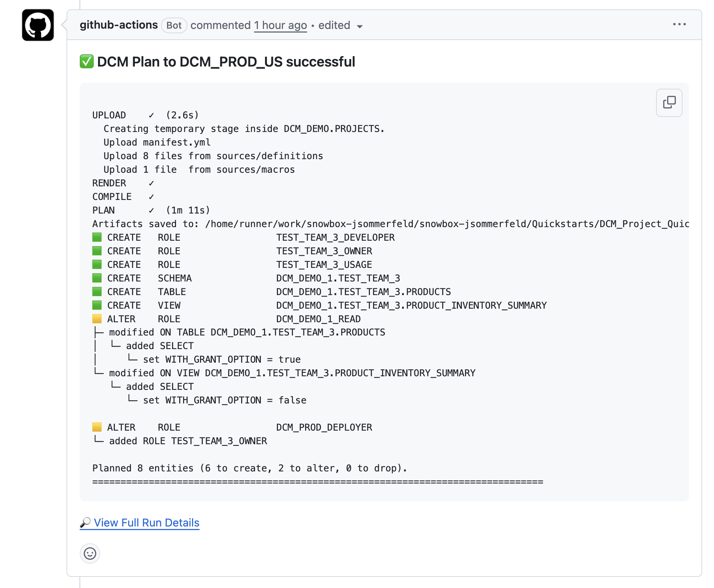Expand the edited history dropdown
This screenshot has width=714, height=588.
pyautogui.click(x=341, y=25)
